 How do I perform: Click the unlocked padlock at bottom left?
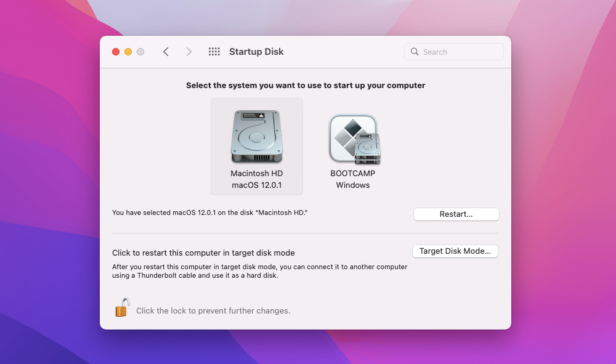[x=121, y=307]
